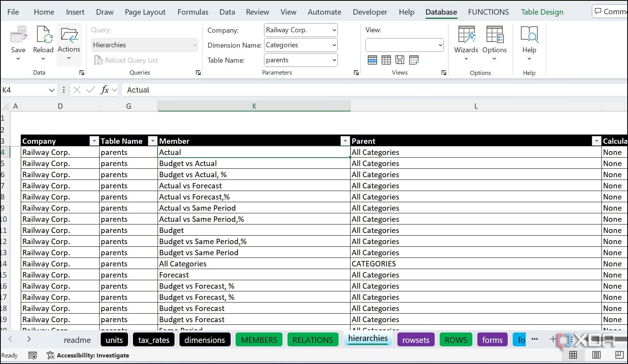
Task: Click the Reload Query List button
Action: (126, 60)
